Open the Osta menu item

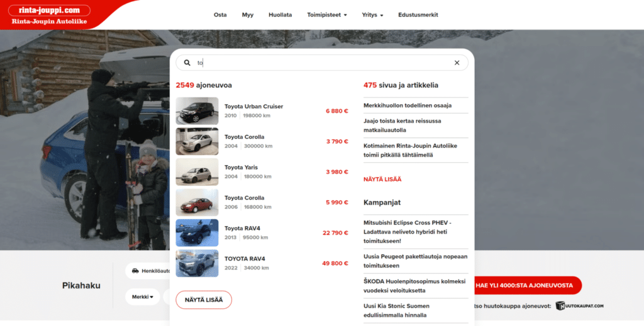pyautogui.click(x=220, y=14)
